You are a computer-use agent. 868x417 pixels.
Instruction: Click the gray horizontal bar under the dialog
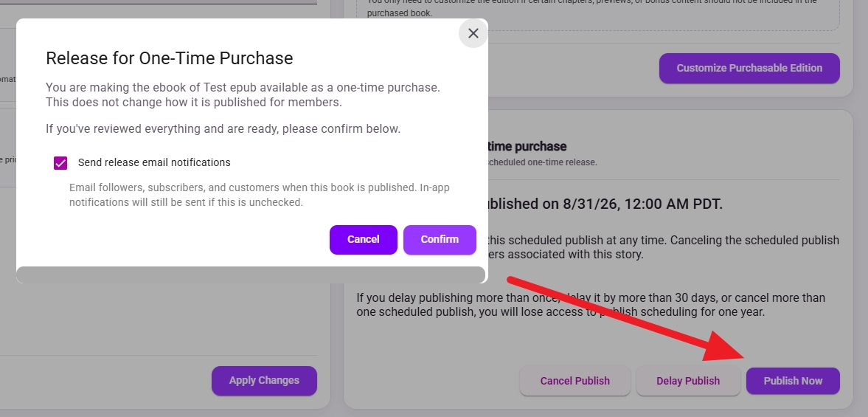(251, 275)
